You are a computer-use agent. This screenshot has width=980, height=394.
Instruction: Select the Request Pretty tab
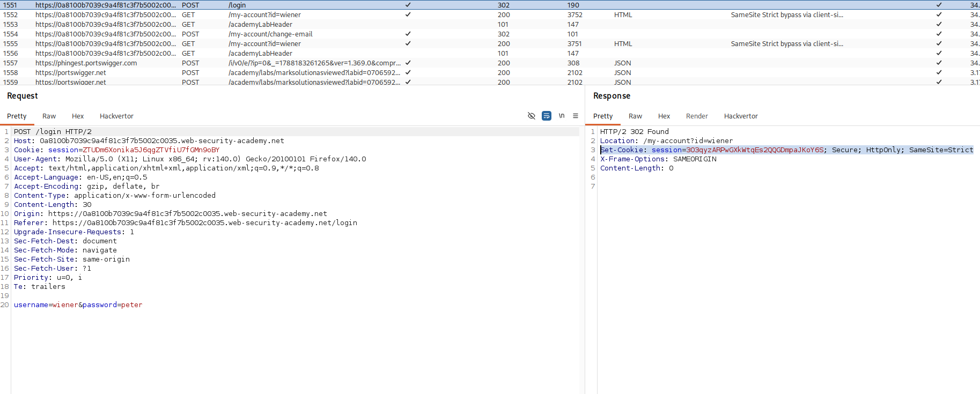coord(17,116)
